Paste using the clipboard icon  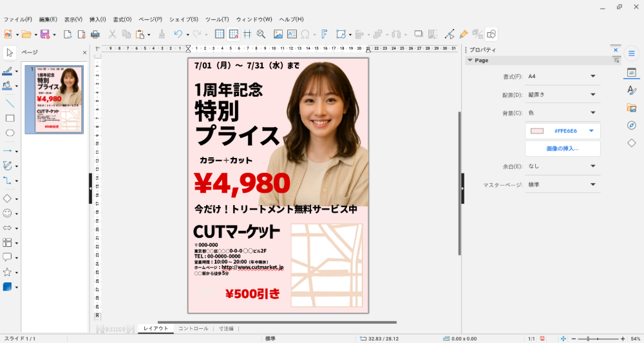coord(140,35)
